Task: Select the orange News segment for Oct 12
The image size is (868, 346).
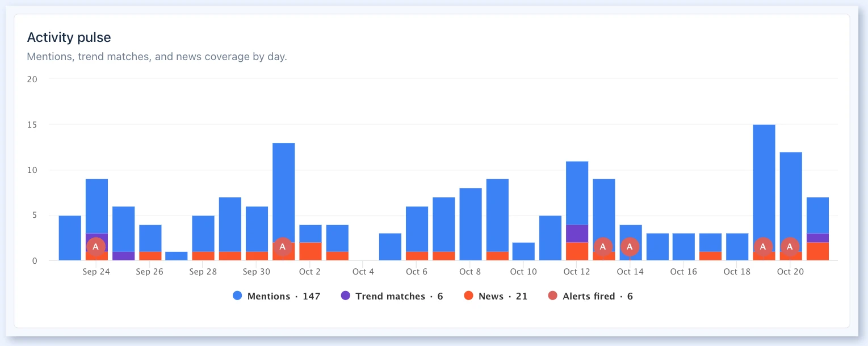Action: pyautogui.click(x=577, y=251)
